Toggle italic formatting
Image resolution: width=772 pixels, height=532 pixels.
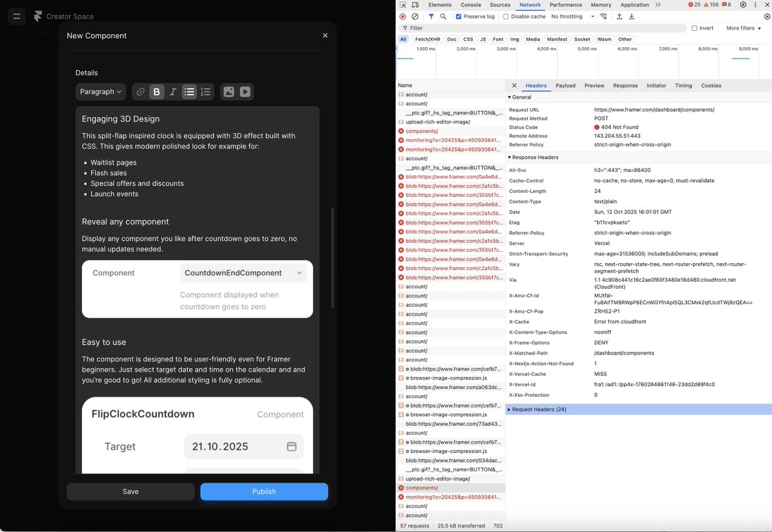coord(172,92)
